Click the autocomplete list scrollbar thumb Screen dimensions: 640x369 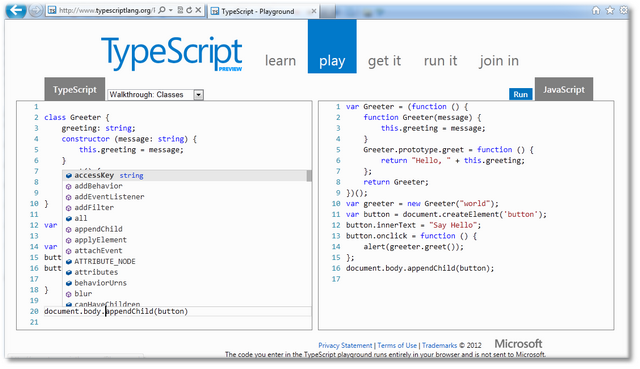(309, 176)
